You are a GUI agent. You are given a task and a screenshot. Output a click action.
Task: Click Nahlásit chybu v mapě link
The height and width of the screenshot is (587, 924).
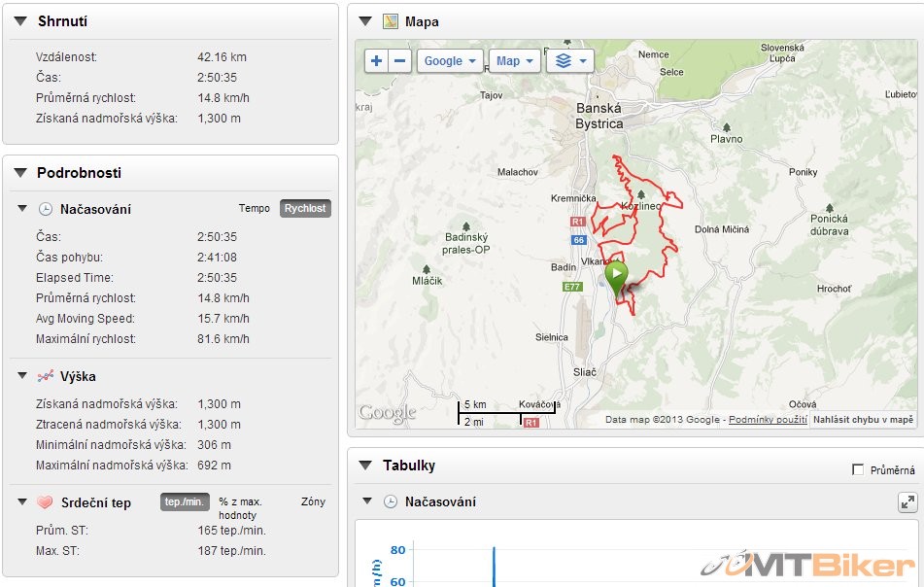[863, 420]
